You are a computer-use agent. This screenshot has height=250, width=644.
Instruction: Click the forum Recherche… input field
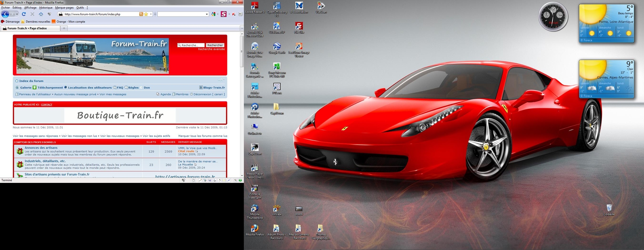coord(191,45)
